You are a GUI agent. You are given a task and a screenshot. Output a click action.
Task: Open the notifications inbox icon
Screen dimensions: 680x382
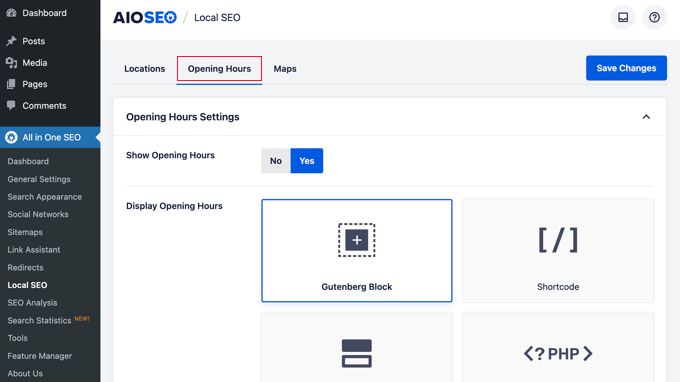click(x=623, y=17)
